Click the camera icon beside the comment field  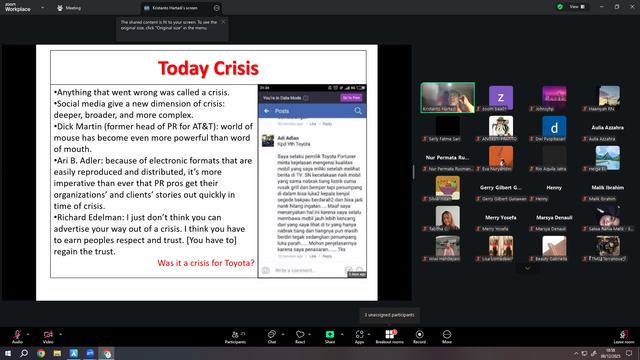pyautogui.click(x=265, y=271)
